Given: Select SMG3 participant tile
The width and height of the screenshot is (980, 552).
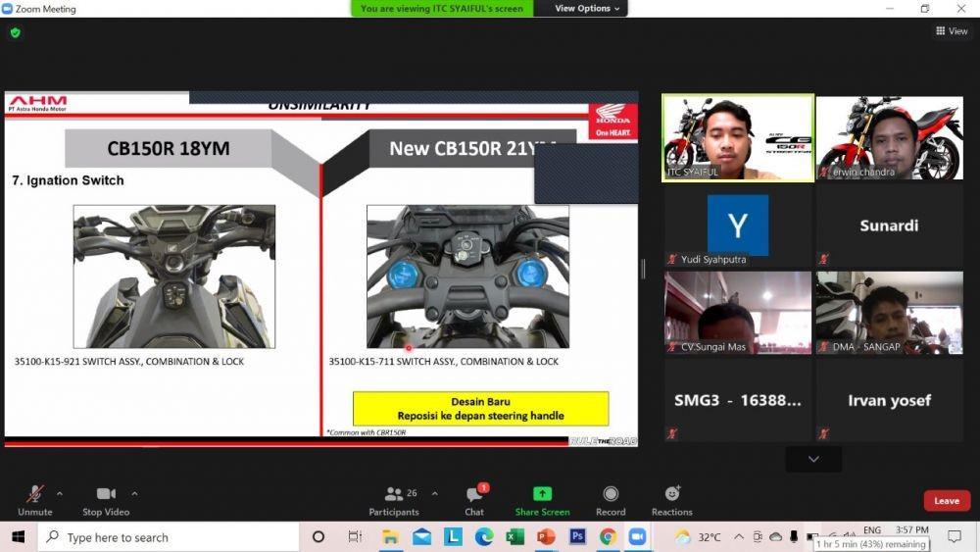Looking at the screenshot, I should [x=738, y=400].
